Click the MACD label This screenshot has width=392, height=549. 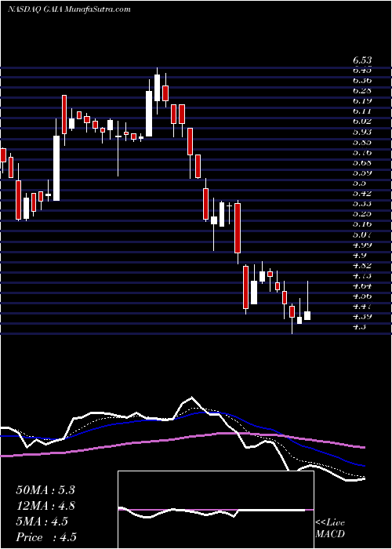[330, 535]
